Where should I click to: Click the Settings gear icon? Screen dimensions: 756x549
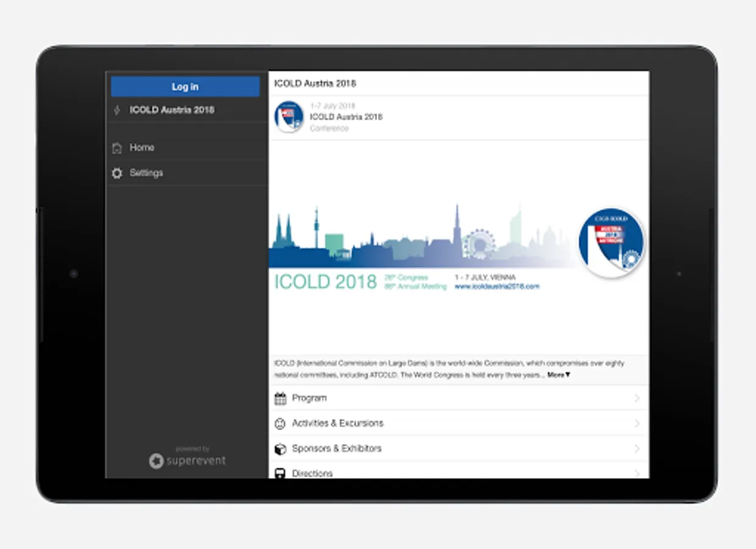click(x=117, y=173)
